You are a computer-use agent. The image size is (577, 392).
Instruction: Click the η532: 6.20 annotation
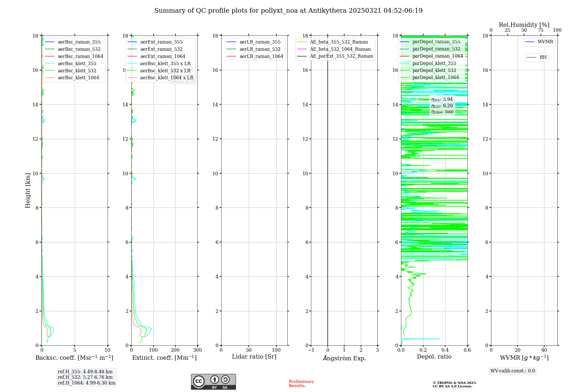click(442, 106)
